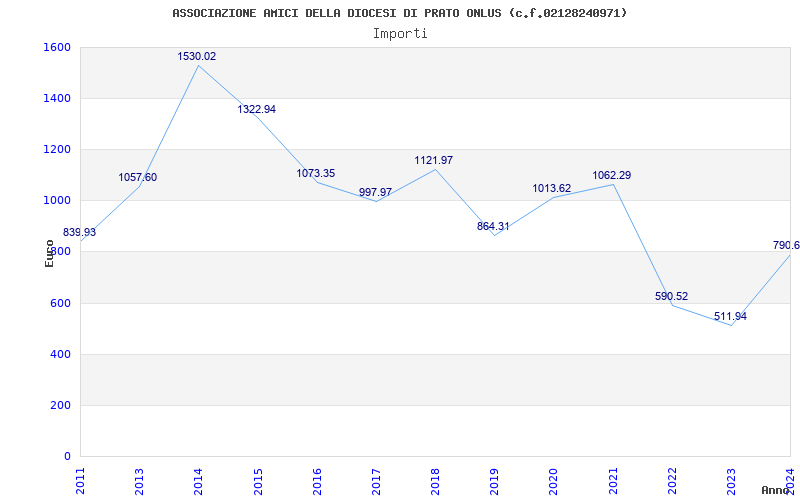This screenshot has height=500, width=800.
Task: Click the 1322.94 data label
Action: coord(257,109)
